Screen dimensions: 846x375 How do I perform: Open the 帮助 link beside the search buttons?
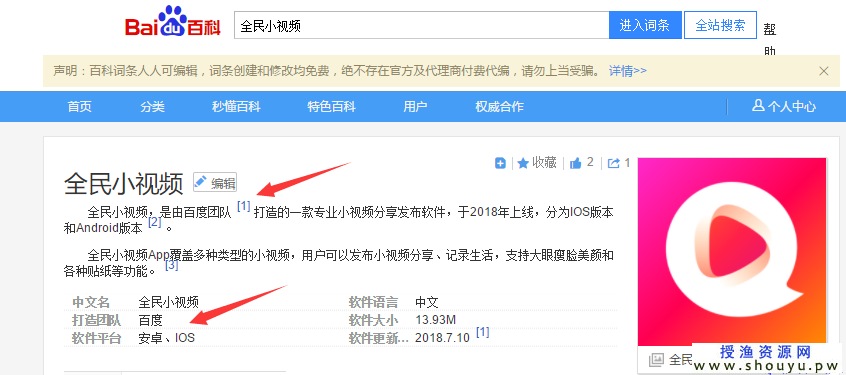click(x=769, y=40)
